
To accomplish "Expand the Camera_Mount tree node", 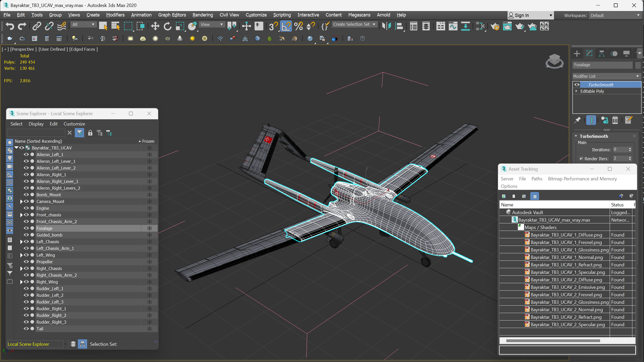I will [x=21, y=201].
